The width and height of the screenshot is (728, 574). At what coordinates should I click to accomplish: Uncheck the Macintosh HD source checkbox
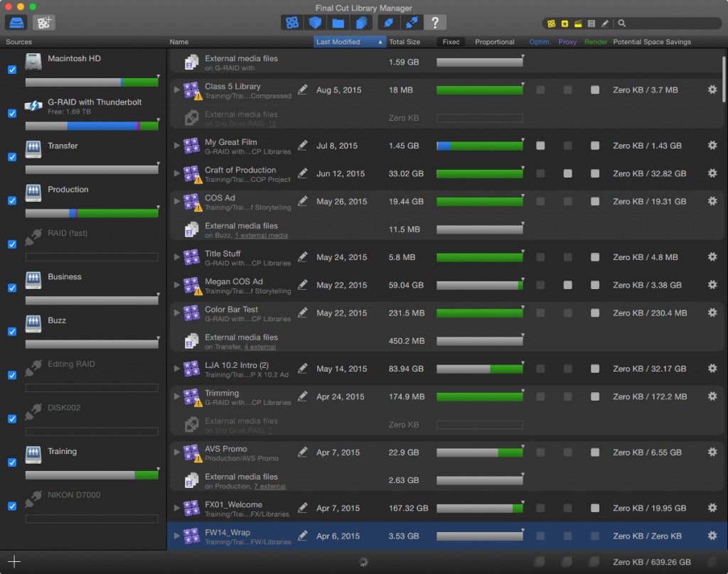click(12, 70)
